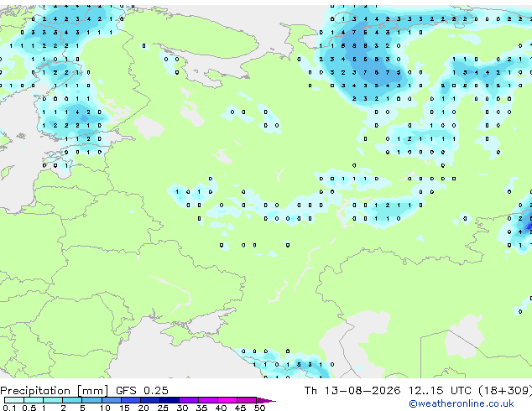Click the "GFS 0.25" model label
The image size is (532, 411).
click(x=142, y=391)
